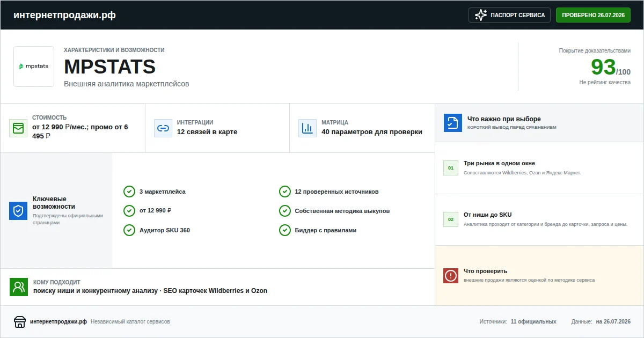Click the 'Покрытие доказательствами' label
This screenshot has width=644, height=338.
coord(595,50)
